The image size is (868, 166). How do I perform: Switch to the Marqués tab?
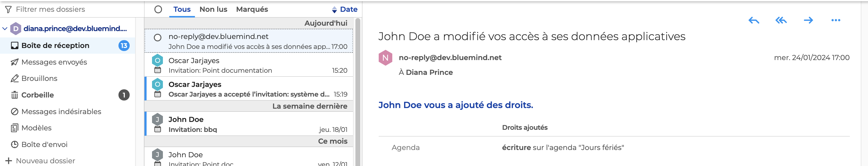pos(252,9)
